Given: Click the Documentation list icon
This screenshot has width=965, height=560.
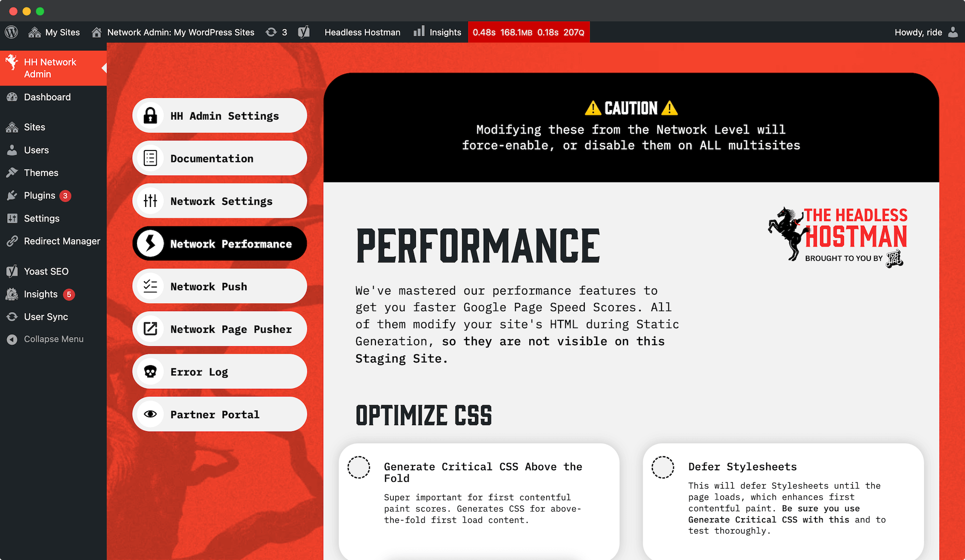Looking at the screenshot, I should coord(151,158).
